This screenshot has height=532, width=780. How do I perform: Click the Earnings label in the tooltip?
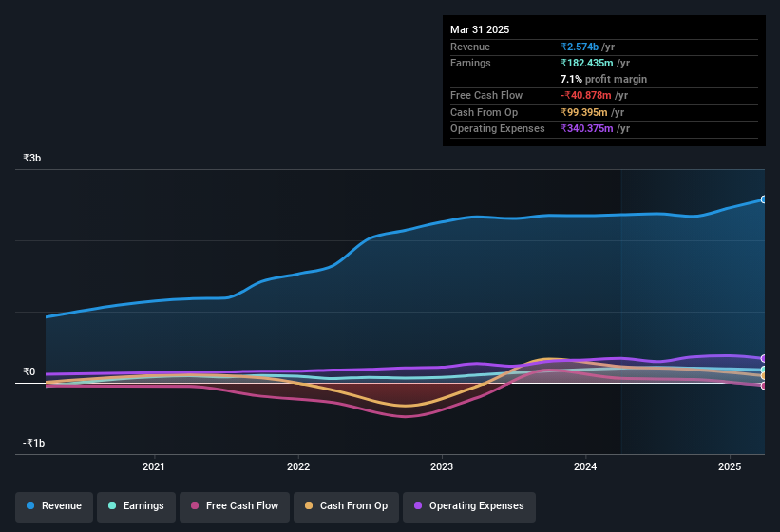coord(470,63)
